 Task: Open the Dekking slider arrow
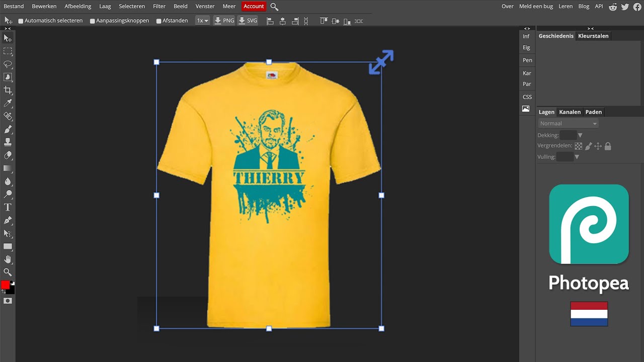[580, 135]
